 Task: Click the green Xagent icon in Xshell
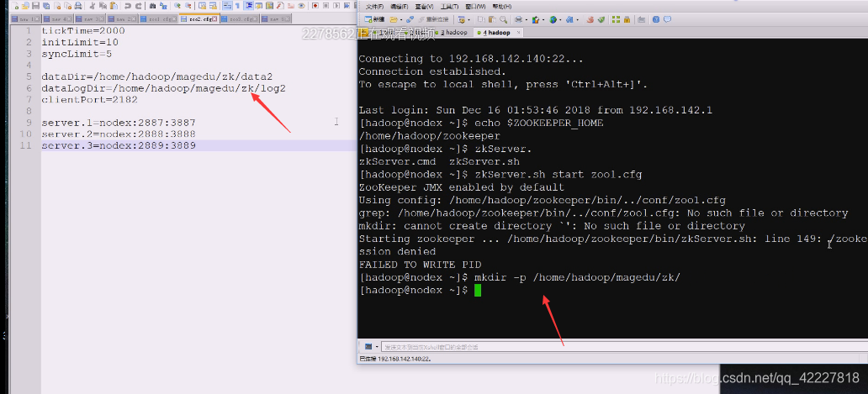tap(601, 19)
